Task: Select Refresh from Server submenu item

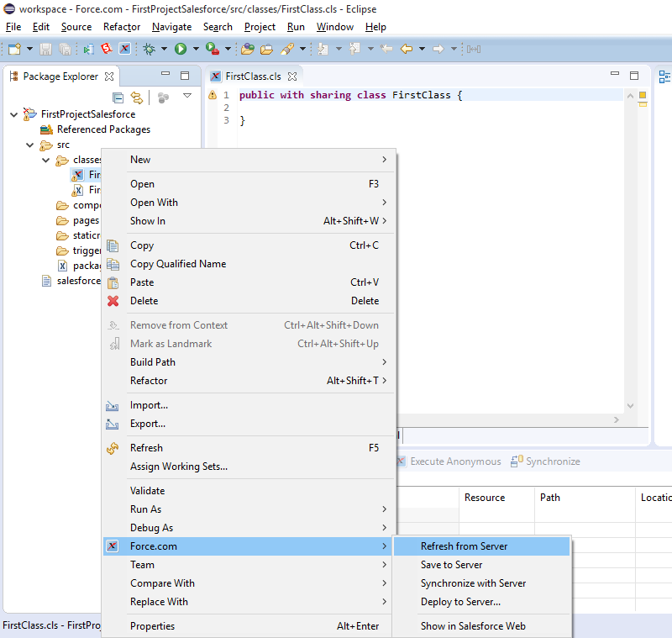Action: pos(464,546)
